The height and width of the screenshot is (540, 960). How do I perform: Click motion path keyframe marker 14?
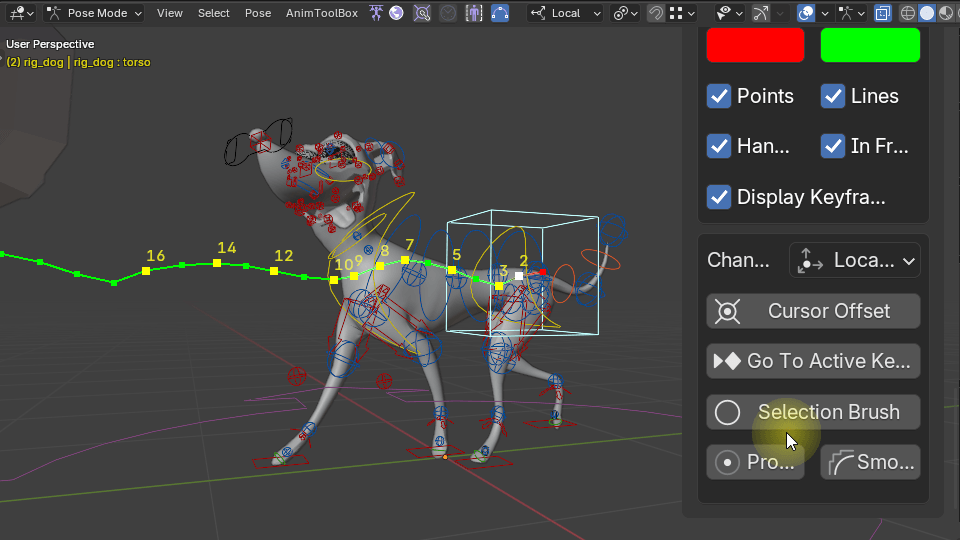[x=216, y=263]
